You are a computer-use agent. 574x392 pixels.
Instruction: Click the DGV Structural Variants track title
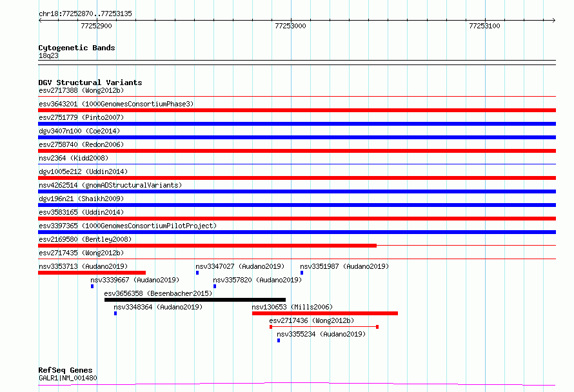point(90,83)
